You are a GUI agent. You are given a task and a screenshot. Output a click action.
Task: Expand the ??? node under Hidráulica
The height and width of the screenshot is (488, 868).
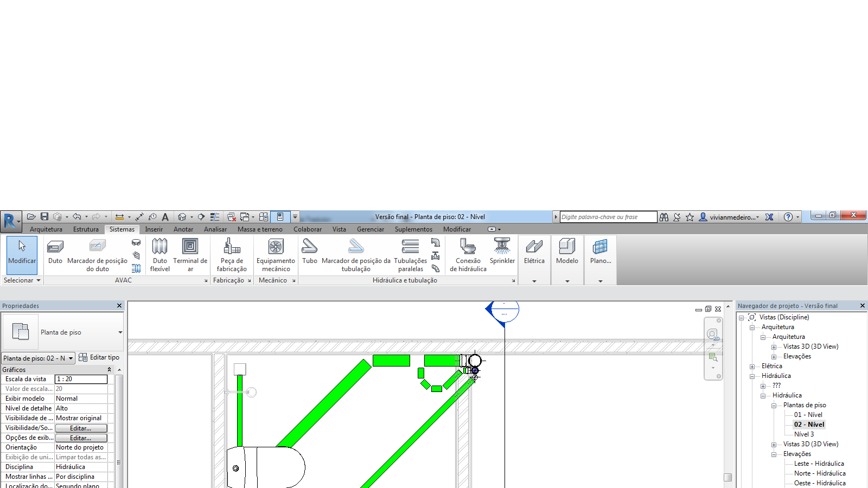763,386
